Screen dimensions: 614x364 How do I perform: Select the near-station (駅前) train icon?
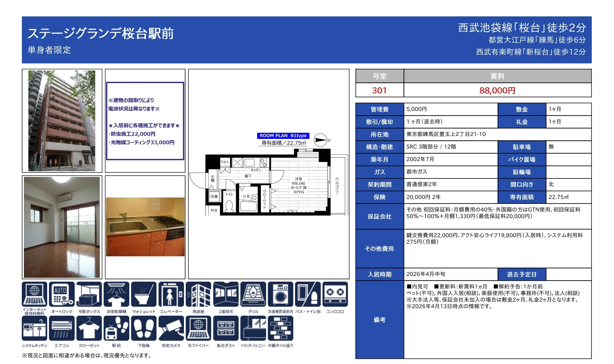[x=116, y=328]
